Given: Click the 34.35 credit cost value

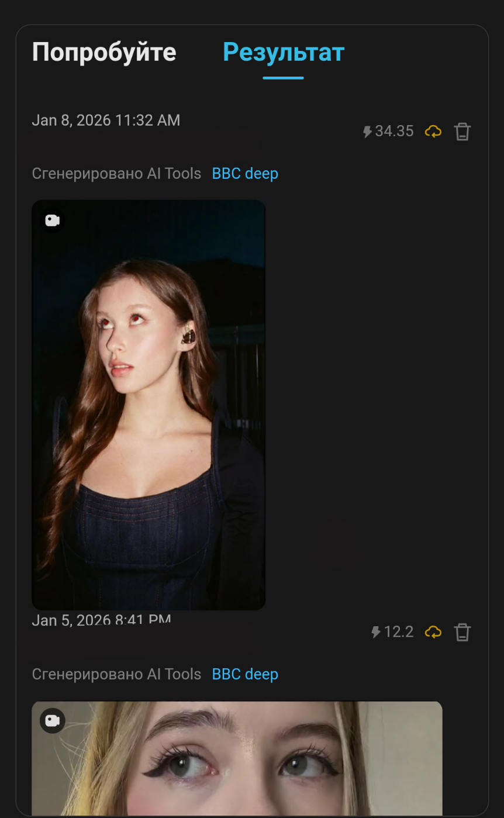Looking at the screenshot, I should click(x=394, y=132).
